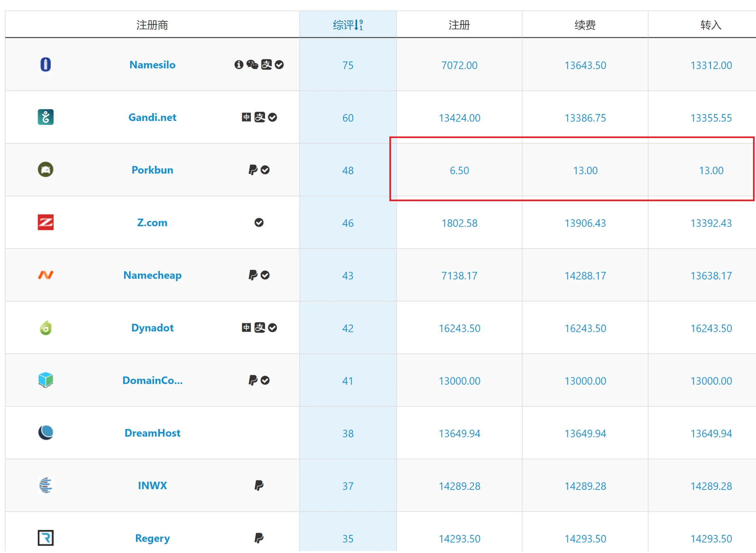756x553 pixels.
Task: Click Z.com registration price 1802.58
Action: click(459, 223)
